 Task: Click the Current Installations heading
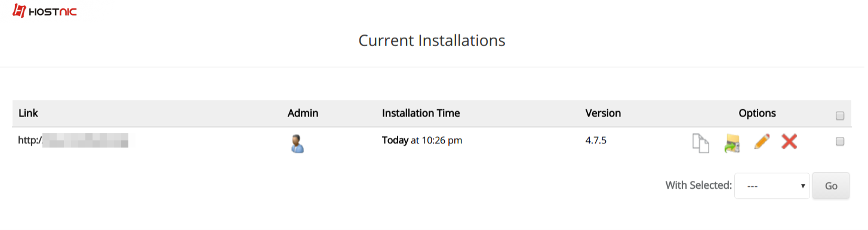point(432,40)
